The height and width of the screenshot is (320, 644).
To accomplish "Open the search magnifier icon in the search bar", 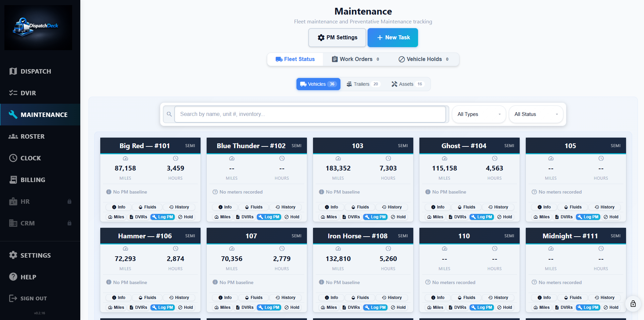I will click(169, 114).
